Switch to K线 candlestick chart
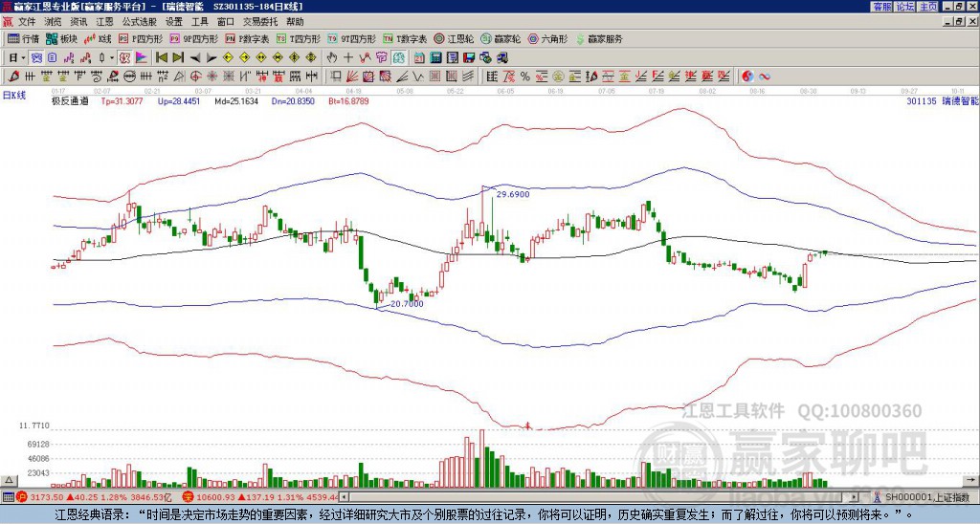 pyautogui.click(x=98, y=38)
